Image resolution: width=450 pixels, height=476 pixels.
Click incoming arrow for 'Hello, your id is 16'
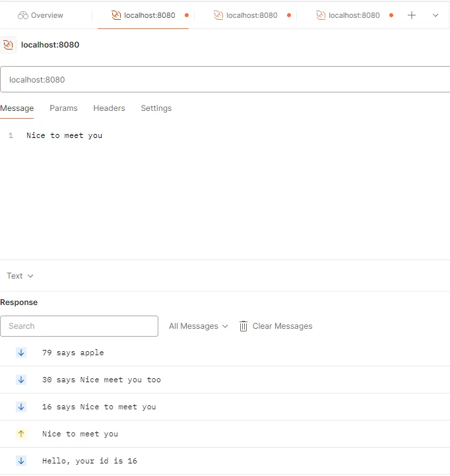tap(21, 461)
